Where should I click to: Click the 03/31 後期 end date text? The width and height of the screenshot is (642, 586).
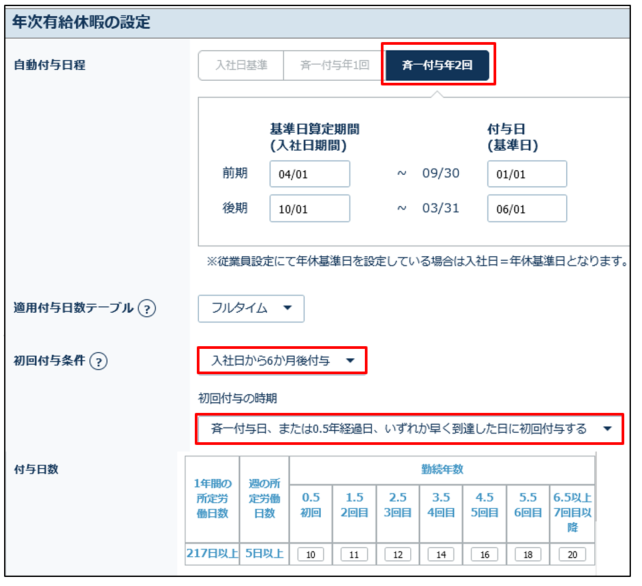coord(441,208)
